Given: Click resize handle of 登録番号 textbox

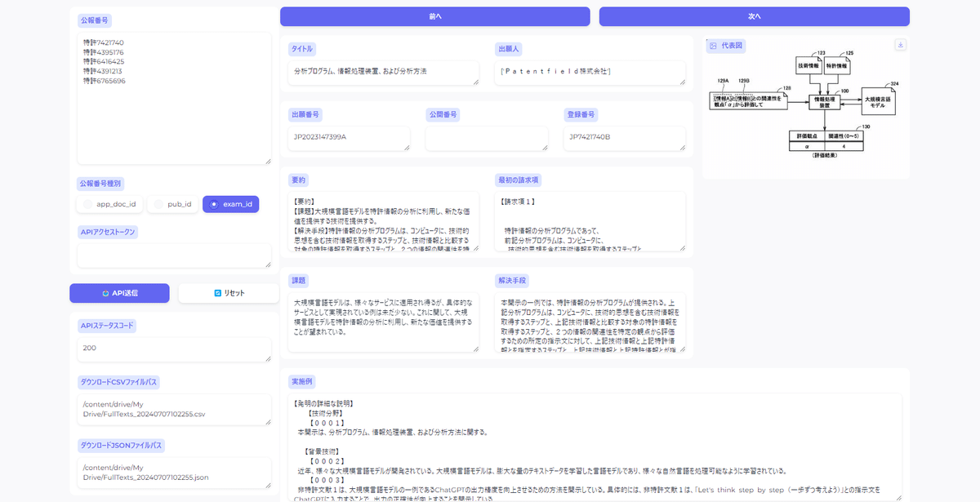Looking at the screenshot, I should coord(681,146).
